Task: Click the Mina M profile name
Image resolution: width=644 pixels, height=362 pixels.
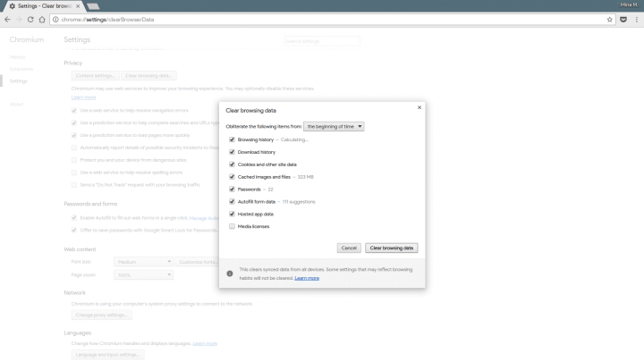Action: point(629,4)
